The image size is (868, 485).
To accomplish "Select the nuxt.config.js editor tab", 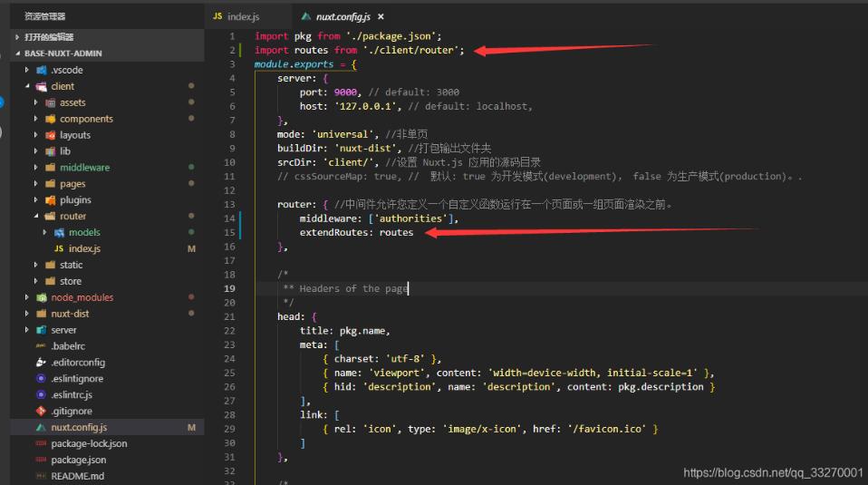I will coord(342,16).
